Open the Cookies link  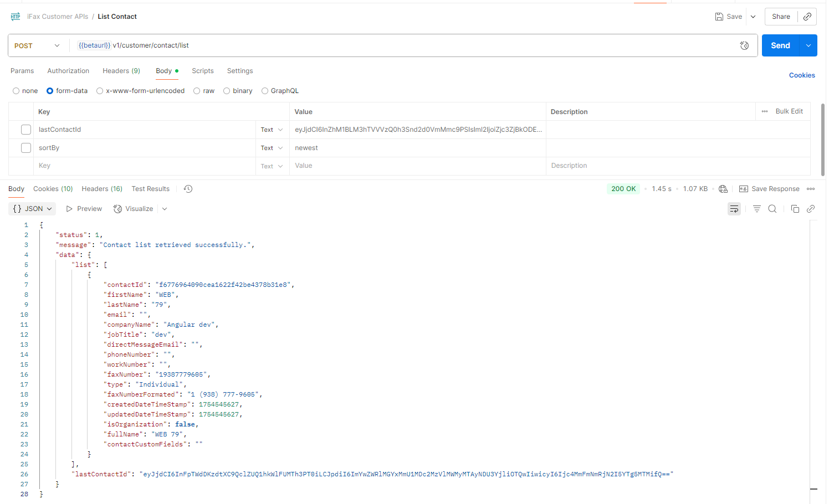pyautogui.click(x=802, y=75)
